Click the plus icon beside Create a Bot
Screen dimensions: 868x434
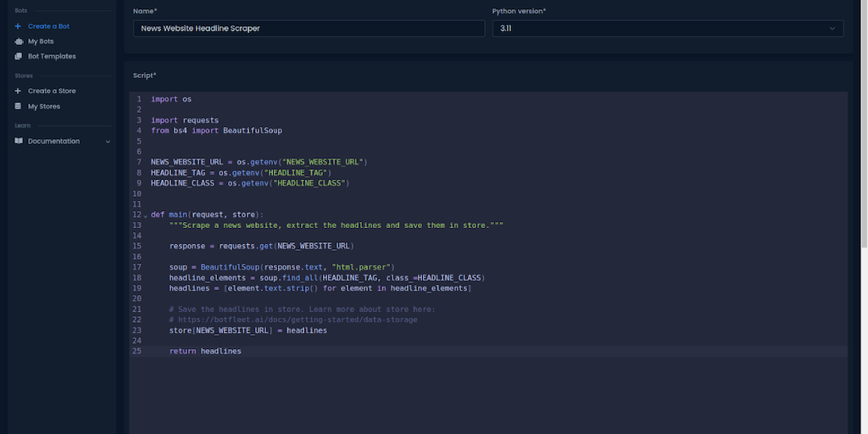18,26
